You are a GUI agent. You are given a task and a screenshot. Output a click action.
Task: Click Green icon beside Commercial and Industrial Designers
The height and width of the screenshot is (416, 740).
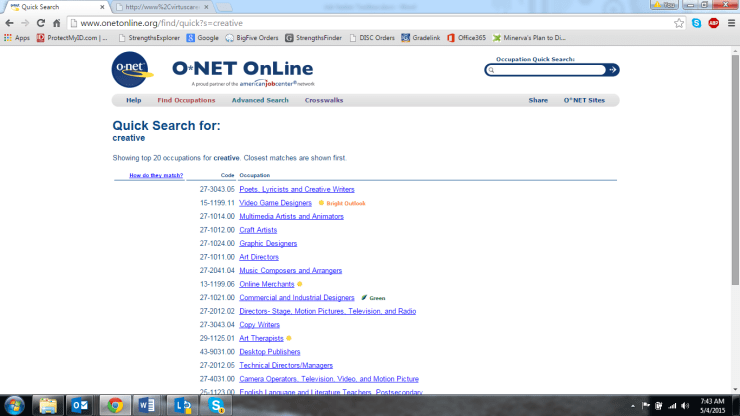pyautogui.click(x=364, y=298)
